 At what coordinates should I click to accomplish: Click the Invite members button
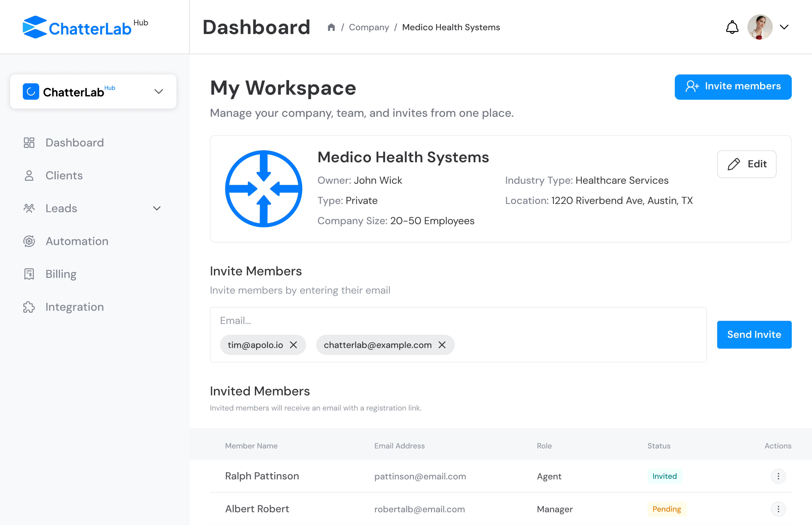coord(733,87)
